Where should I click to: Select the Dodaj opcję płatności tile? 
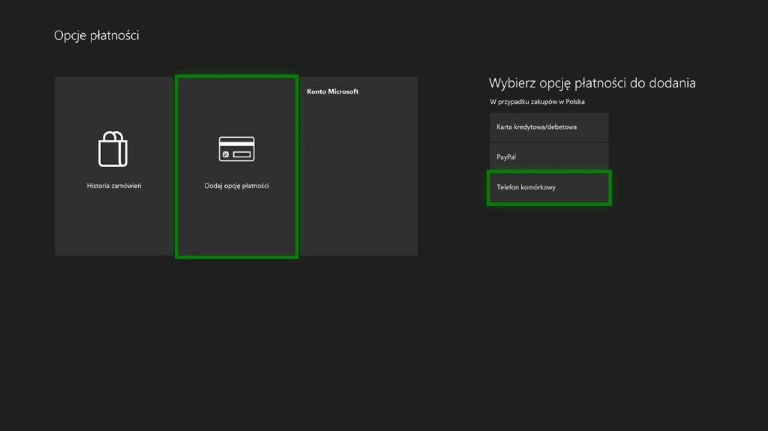(x=236, y=166)
